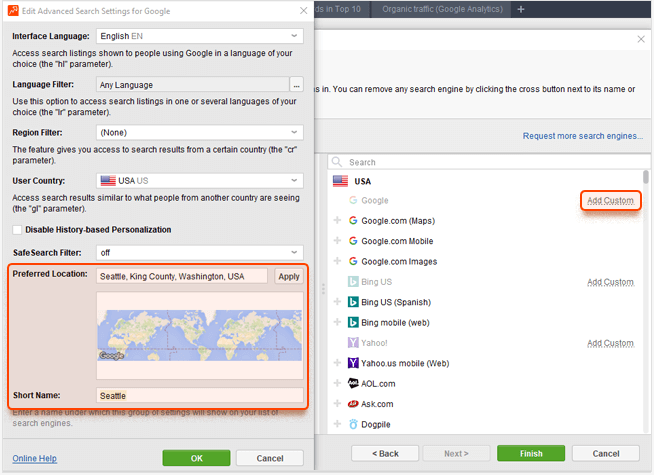Click the USA flag icon in the engine list

tap(340, 181)
